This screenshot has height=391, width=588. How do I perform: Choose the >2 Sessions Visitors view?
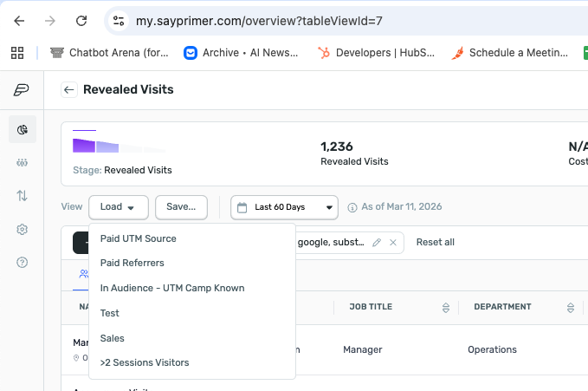point(145,362)
